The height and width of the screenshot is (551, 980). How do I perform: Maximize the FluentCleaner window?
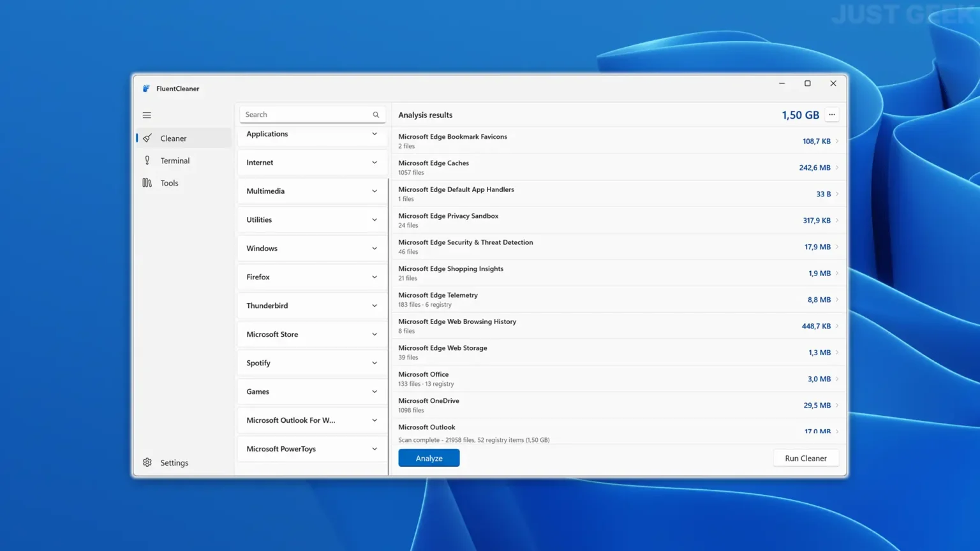coord(807,84)
